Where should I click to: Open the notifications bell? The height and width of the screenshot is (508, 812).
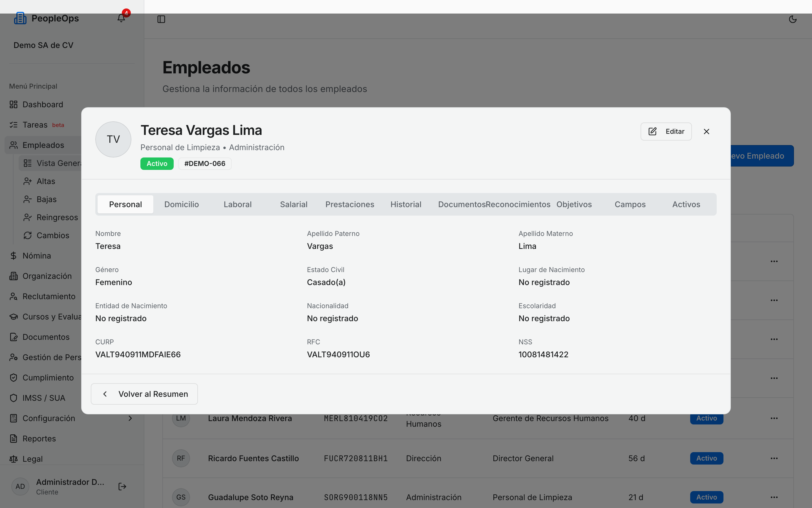point(121,18)
